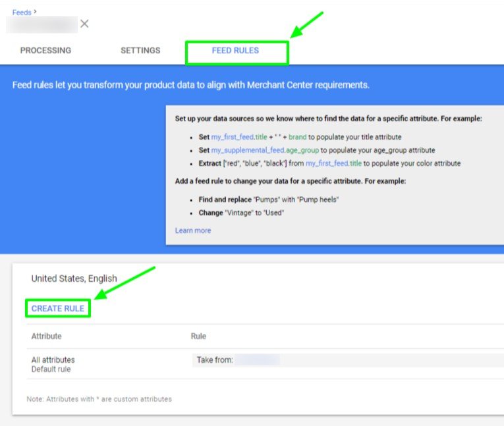504x426 pixels.
Task: Select the All attributes Default rule row
Action: [53, 364]
